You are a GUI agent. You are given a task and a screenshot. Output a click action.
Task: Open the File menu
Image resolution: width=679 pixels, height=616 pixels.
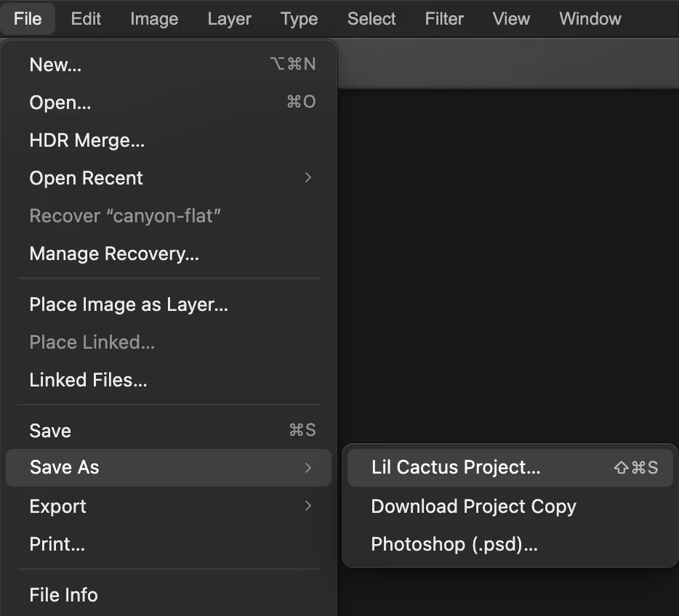point(28,19)
